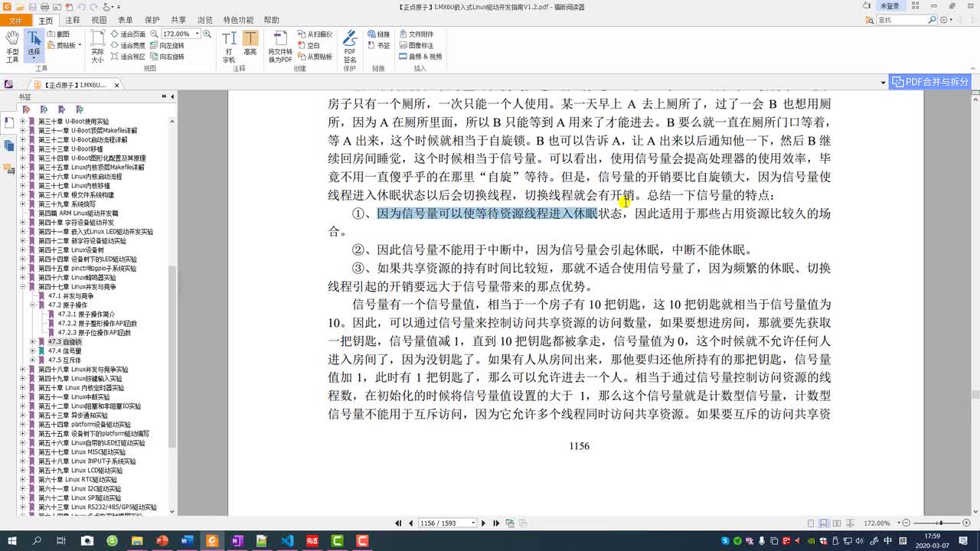Switch to the 保护 (Protect) ribbon tab
This screenshot has width=980, height=551.
click(x=152, y=21)
